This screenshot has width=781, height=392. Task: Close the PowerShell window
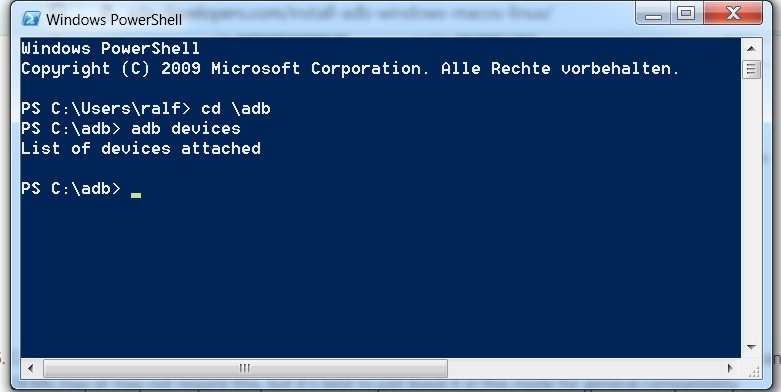[x=733, y=14]
